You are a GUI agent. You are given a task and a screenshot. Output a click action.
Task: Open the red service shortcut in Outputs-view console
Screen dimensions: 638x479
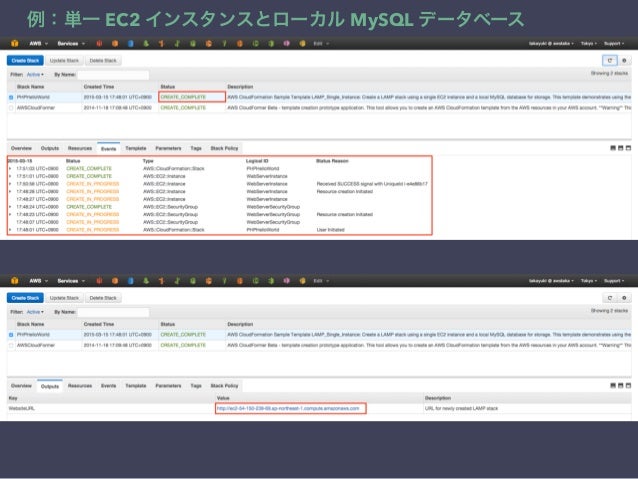(99, 280)
